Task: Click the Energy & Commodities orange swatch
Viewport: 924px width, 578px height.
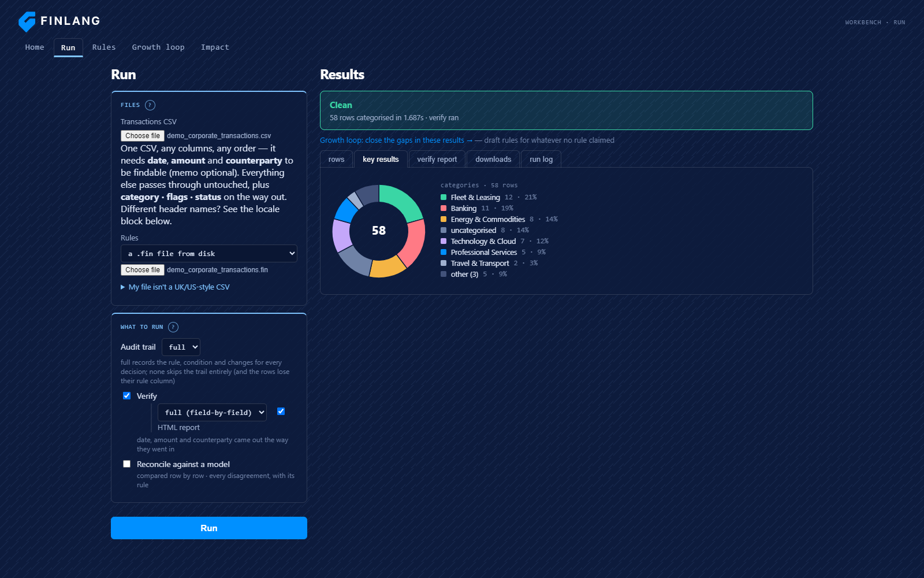Action: click(444, 220)
